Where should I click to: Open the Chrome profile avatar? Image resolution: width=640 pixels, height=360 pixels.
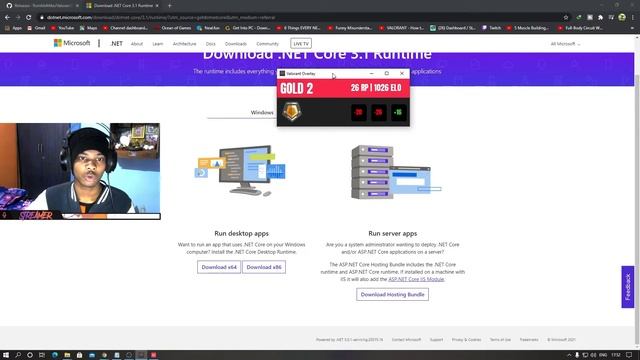click(622, 17)
